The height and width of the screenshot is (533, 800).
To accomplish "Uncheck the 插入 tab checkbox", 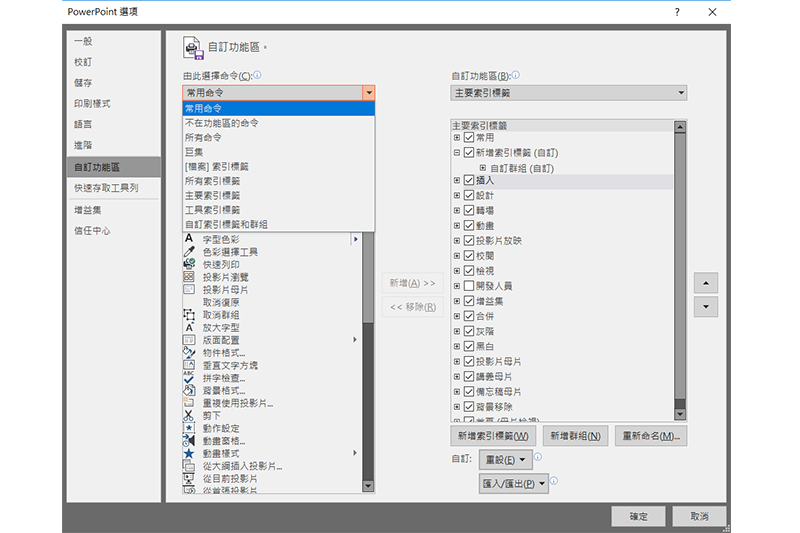I will point(469,180).
